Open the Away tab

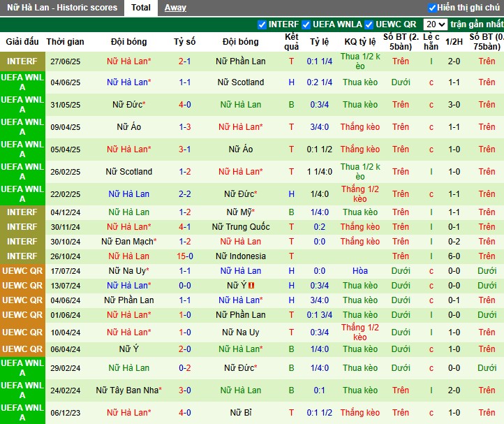pos(175,8)
